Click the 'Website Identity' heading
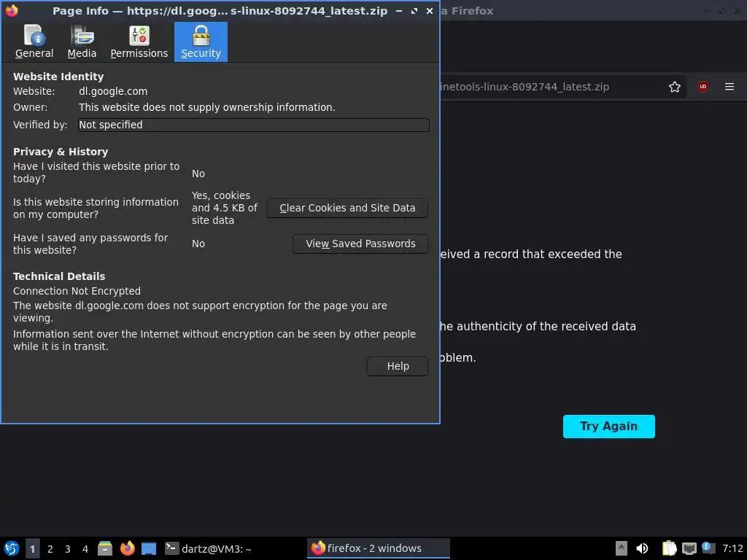This screenshot has width=747, height=560. click(x=58, y=77)
